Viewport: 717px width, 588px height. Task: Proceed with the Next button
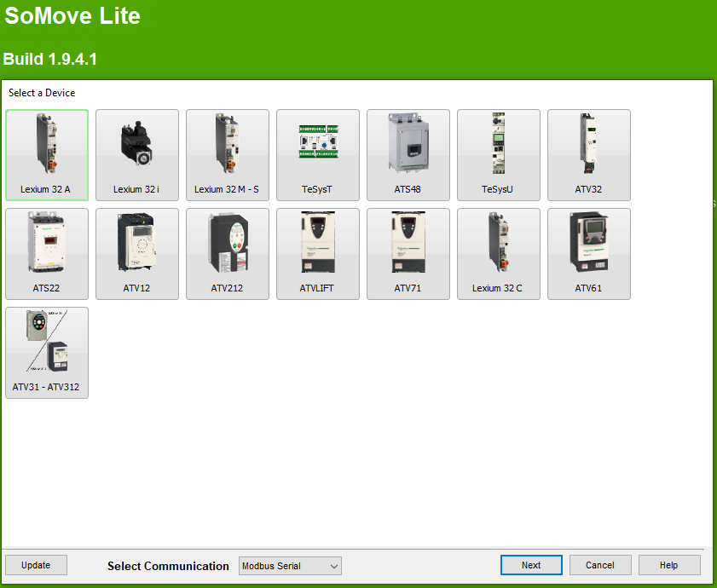pos(531,565)
